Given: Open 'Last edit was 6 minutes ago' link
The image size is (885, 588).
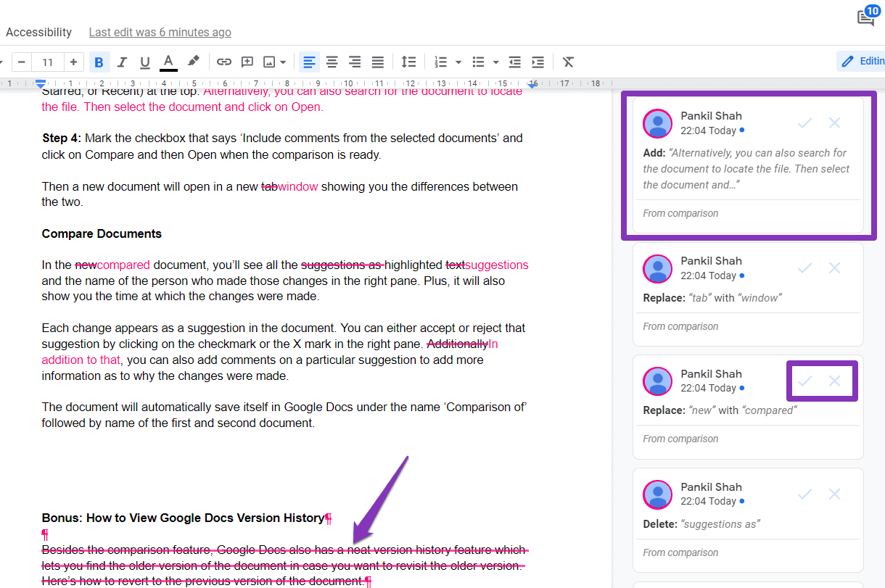Looking at the screenshot, I should pyautogui.click(x=160, y=32).
